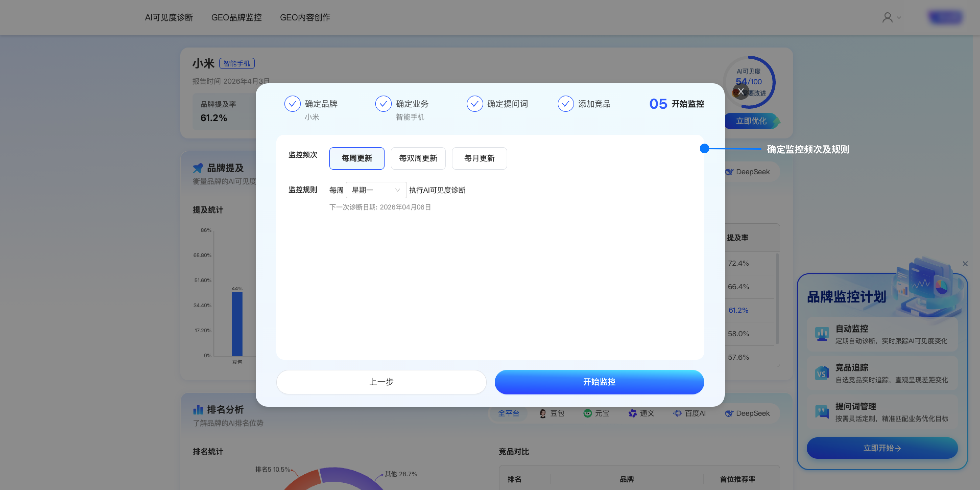Click the 开始监控 button
This screenshot has height=490, width=980.
[599, 381]
